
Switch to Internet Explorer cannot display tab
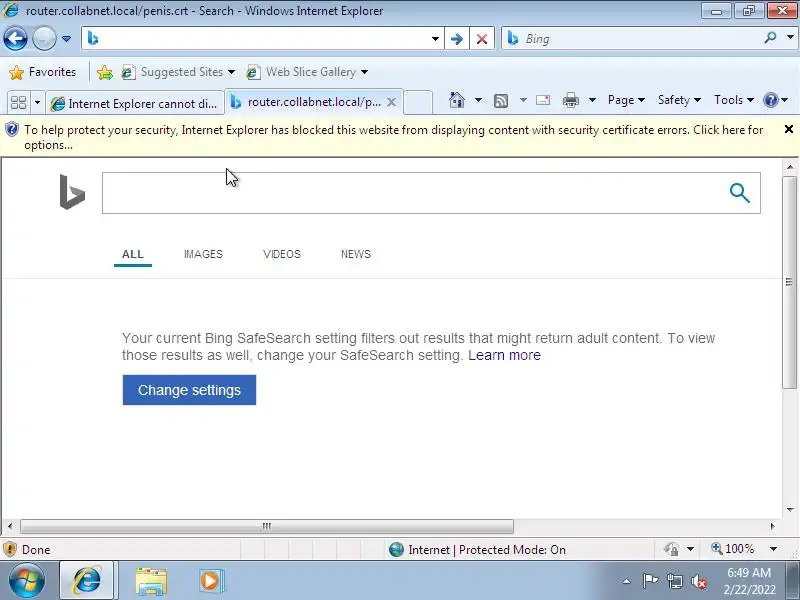point(135,104)
